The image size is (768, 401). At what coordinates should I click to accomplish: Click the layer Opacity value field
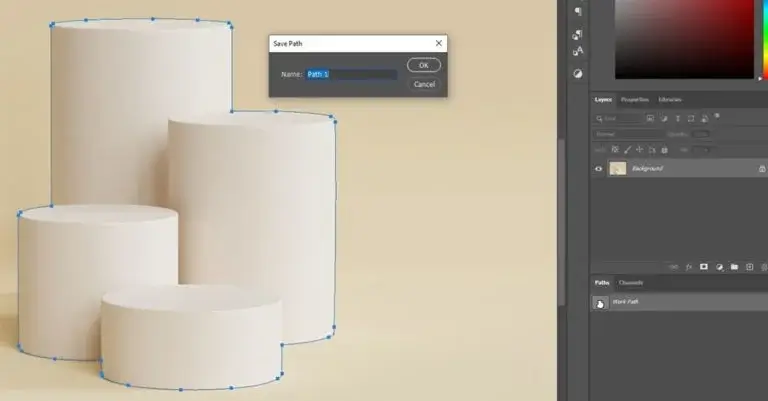pyautogui.click(x=701, y=134)
